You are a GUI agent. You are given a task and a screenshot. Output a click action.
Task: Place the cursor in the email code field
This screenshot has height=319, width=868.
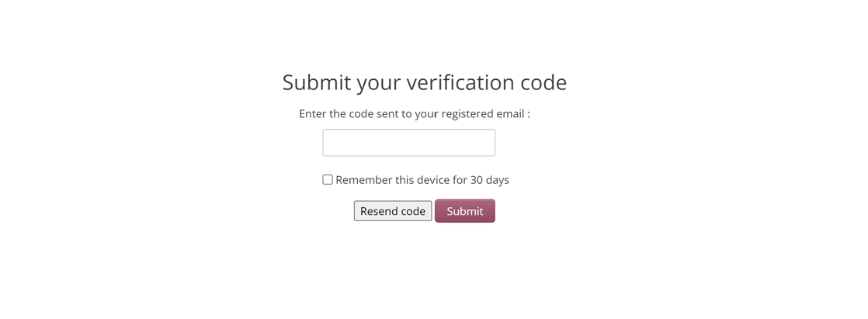pos(408,143)
